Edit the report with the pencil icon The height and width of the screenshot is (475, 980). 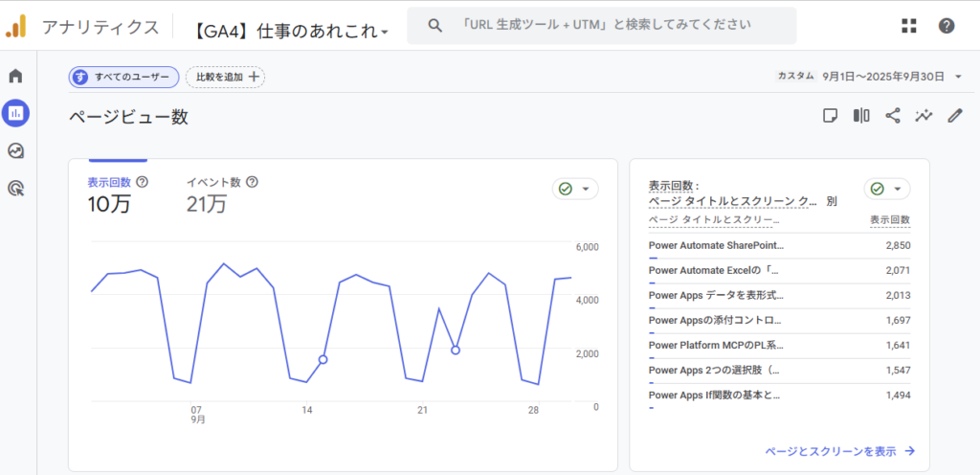[954, 116]
